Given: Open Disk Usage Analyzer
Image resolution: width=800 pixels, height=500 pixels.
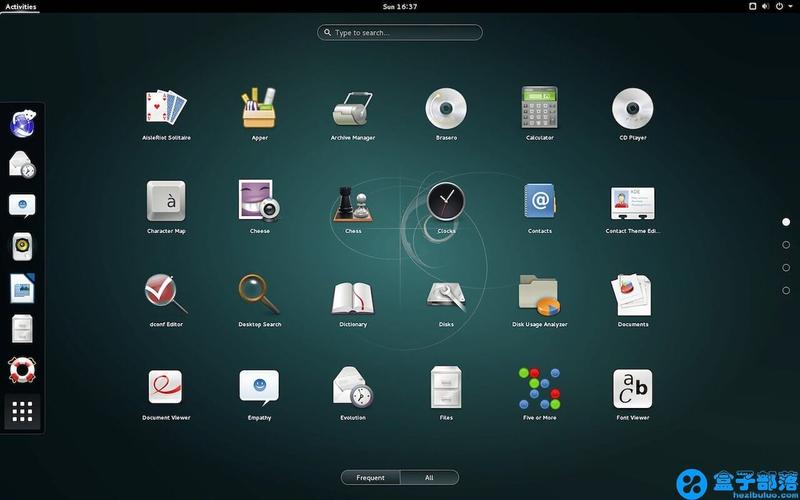Looking at the screenshot, I should coord(540,301).
